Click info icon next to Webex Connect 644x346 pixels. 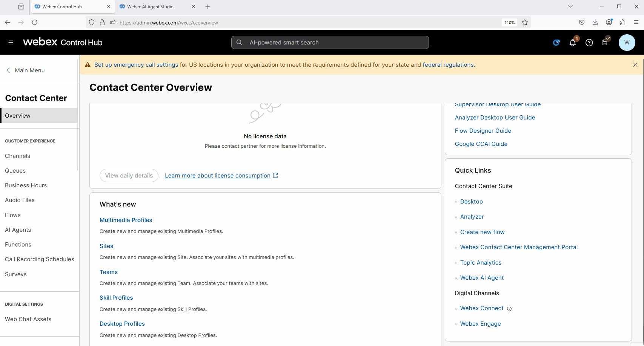509,309
